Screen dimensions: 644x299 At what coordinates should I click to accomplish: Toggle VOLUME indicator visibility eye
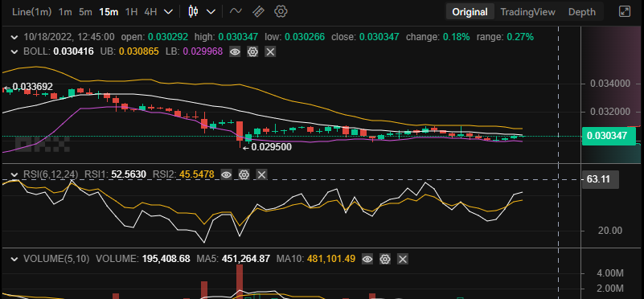pos(367,259)
